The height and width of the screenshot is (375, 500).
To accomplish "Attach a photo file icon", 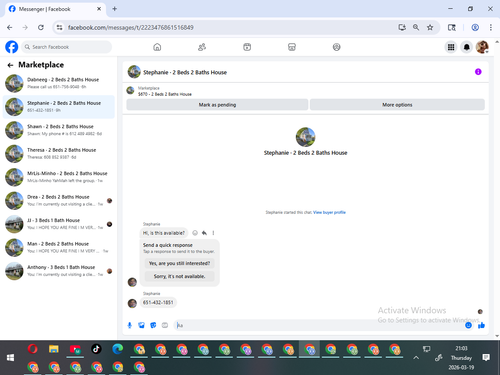I will click(x=141, y=325).
